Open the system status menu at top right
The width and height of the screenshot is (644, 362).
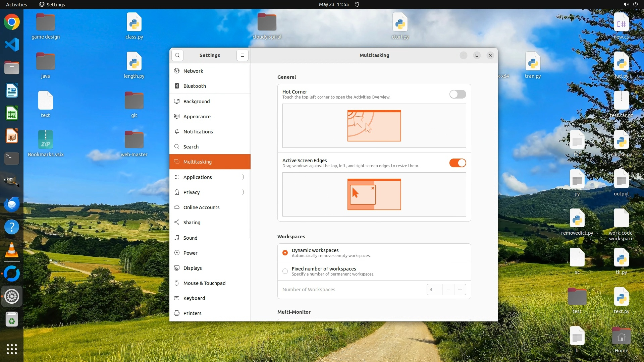(x=630, y=4)
